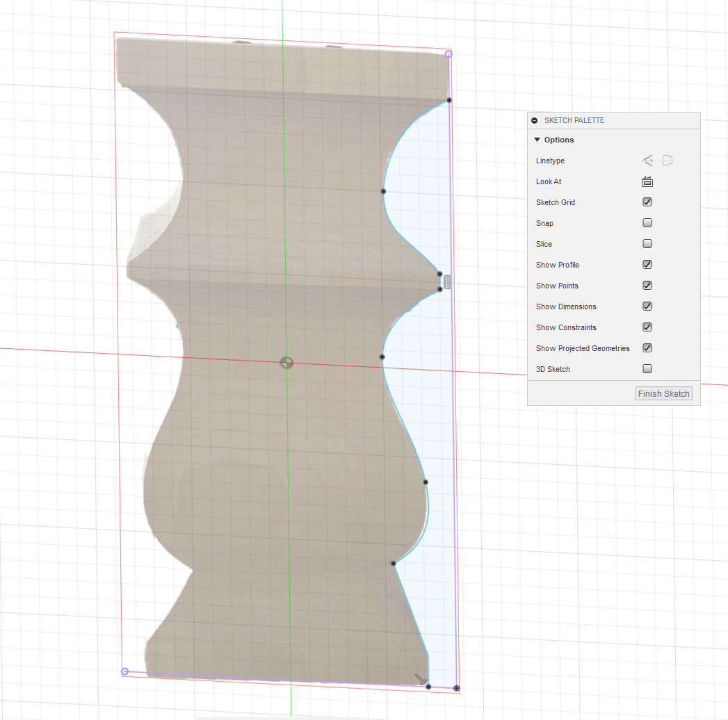Turn off Show Profile
The width and height of the screenshot is (728, 720).
(647, 264)
